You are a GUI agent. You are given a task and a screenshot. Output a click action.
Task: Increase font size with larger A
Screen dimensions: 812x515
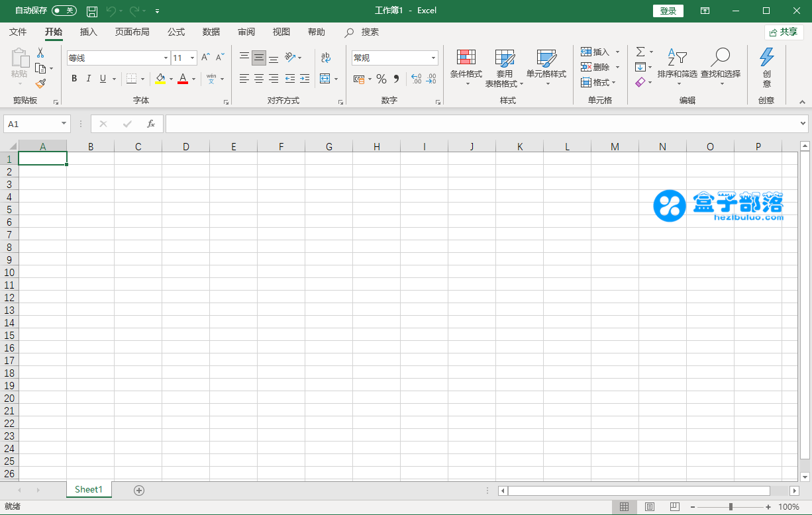coord(206,58)
